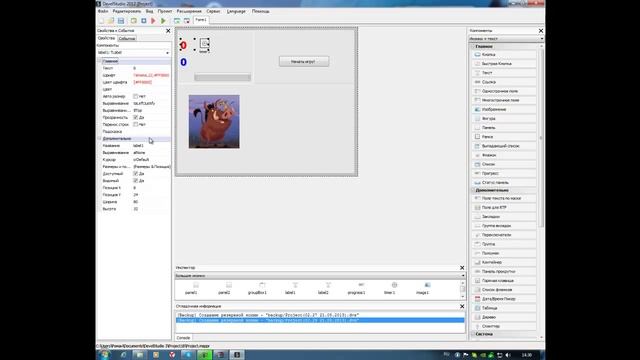Click the Save floppy disk toolbar icon
Image resolution: width=640 pixels, height=360 pixels.
pyautogui.click(x=121, y=20)
